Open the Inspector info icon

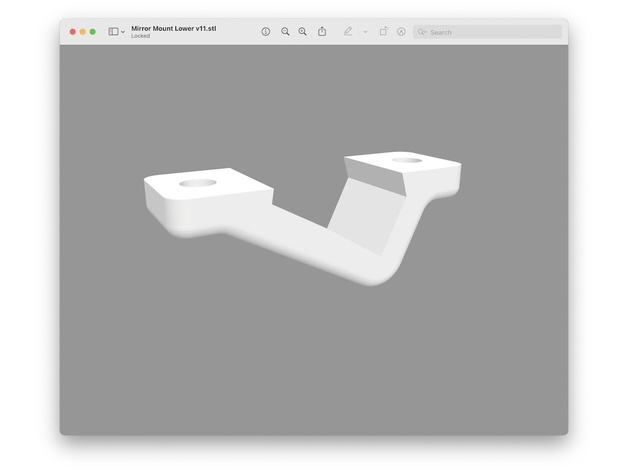[266, 32]
